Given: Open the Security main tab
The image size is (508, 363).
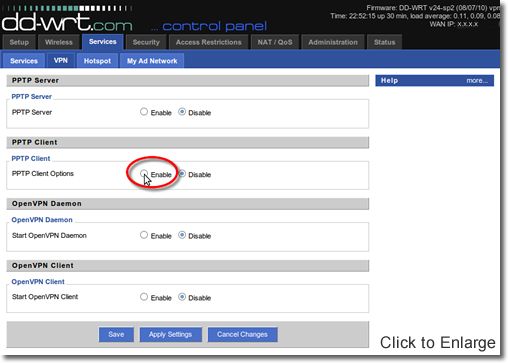Looking at the screenshot, I should point(146,42).
